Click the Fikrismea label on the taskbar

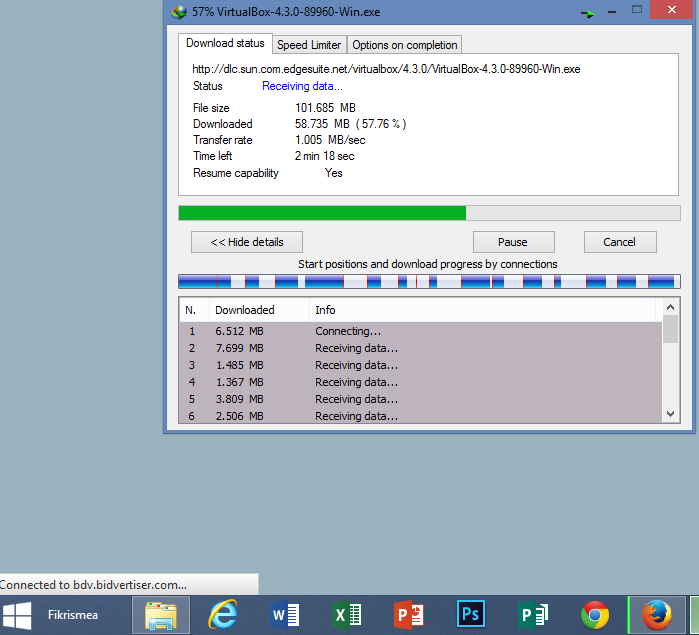(x=73, y=615)
